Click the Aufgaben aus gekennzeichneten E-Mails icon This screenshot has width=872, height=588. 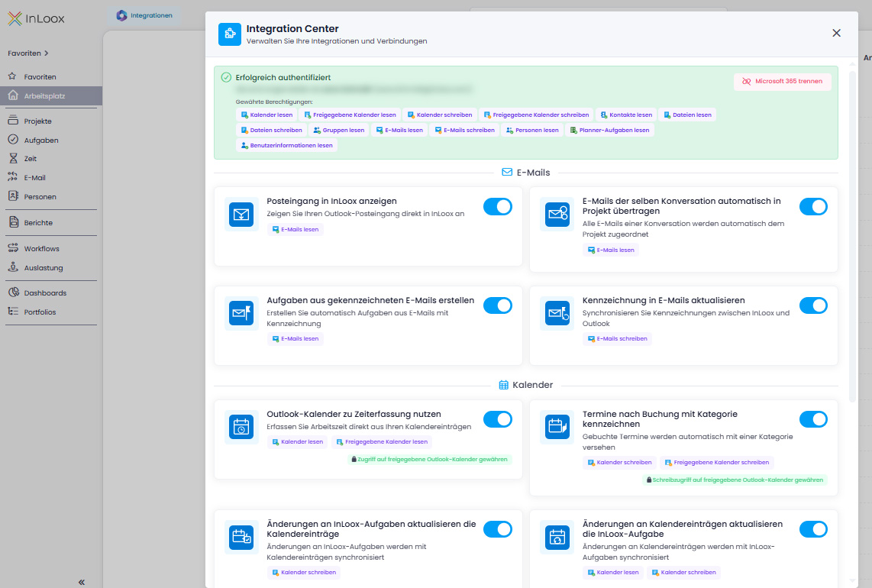tap(241, 313)
